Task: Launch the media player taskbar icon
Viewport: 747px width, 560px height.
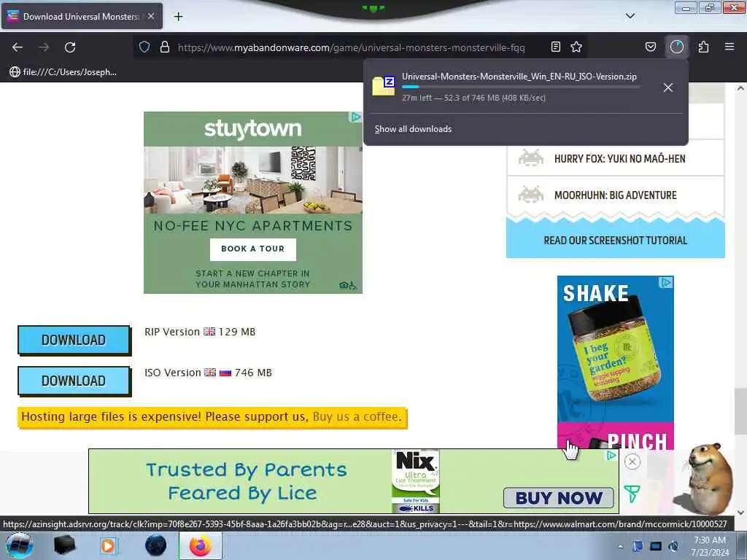Action: point(108,545)
